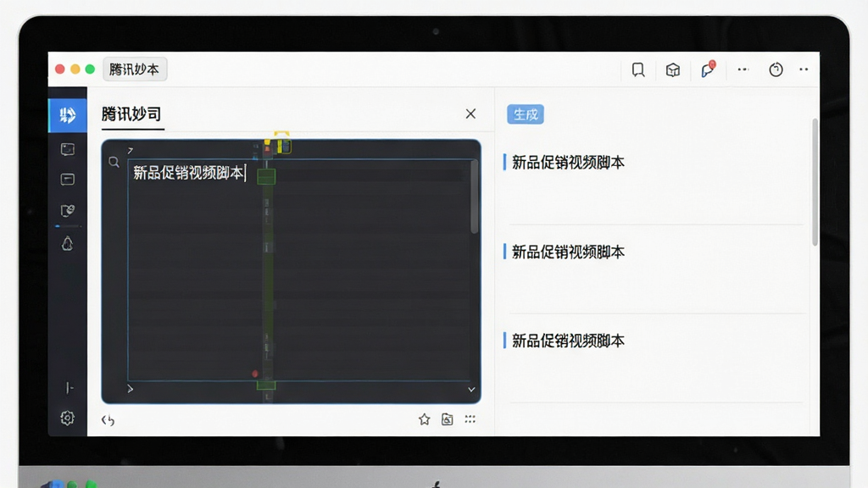The width and height of the screenshot is (868, 488).
Task: Click the green marker block at editor bottom
Action: click(x=266, y=385)
